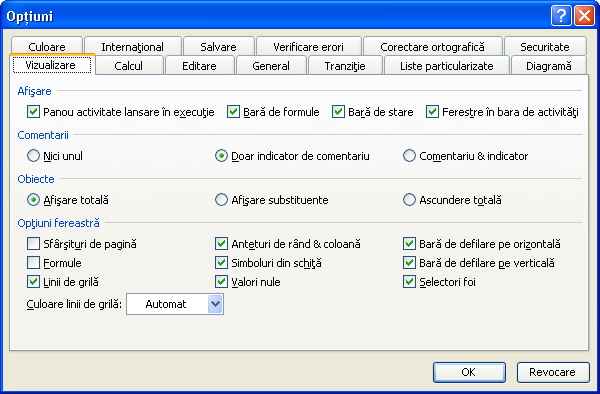The image size is (600, 394).
Task: Click the help question mark icon
Action: click(x=561, y=16)
